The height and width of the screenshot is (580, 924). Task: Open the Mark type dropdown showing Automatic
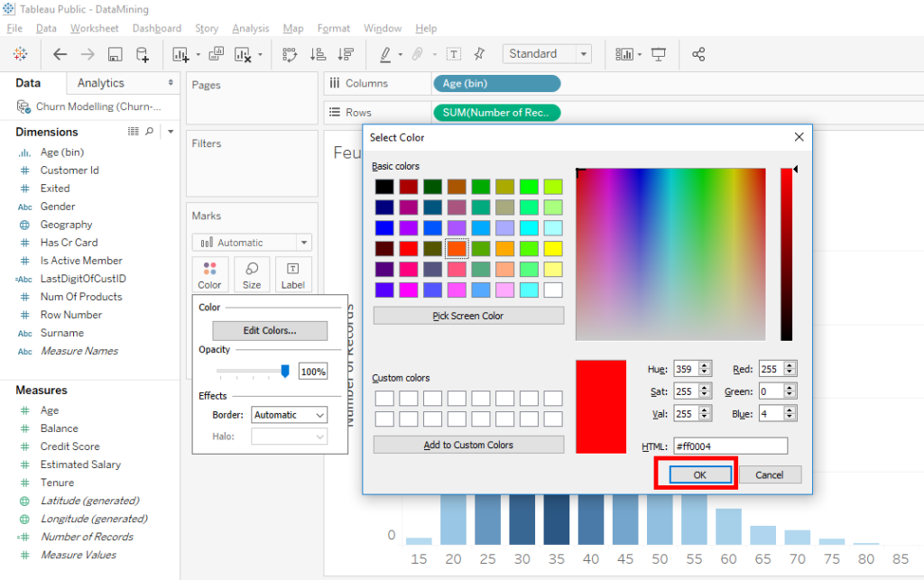click(x=251, y=243)
